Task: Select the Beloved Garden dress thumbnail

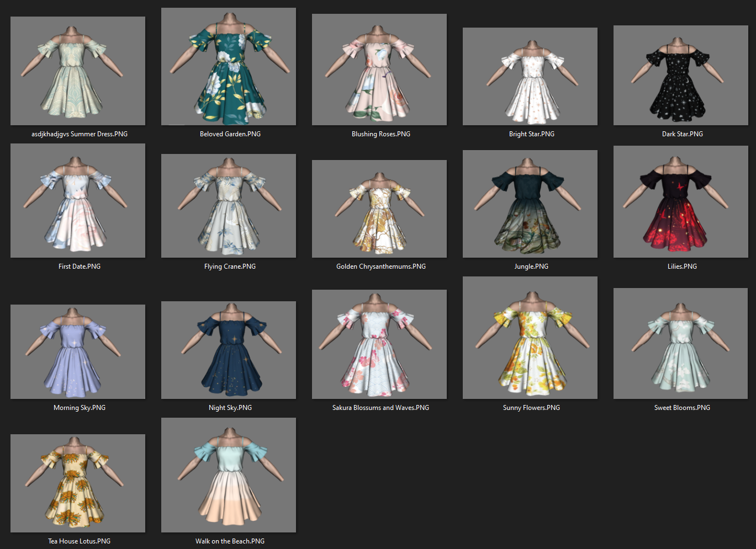Action: coord(228,66)
